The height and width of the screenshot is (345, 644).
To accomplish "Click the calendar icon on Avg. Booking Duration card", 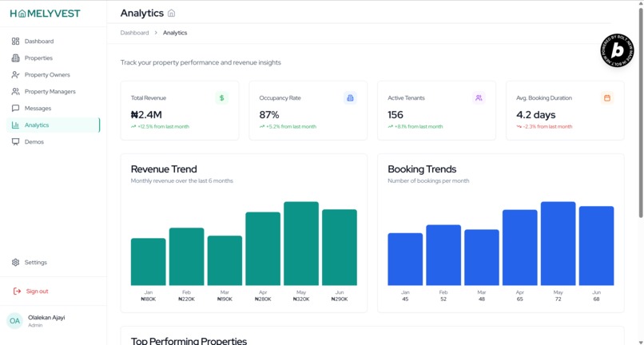I will [x=607, y=97].
